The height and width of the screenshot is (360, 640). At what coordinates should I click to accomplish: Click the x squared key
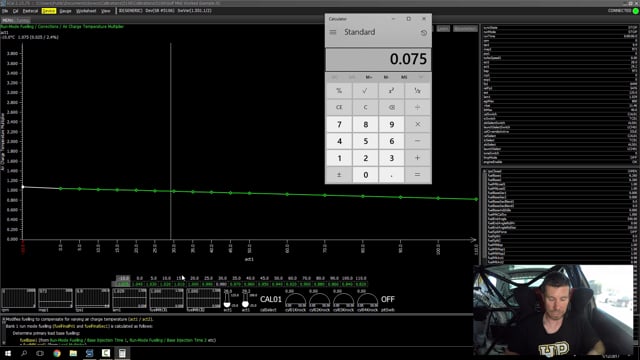coord(391,91)
